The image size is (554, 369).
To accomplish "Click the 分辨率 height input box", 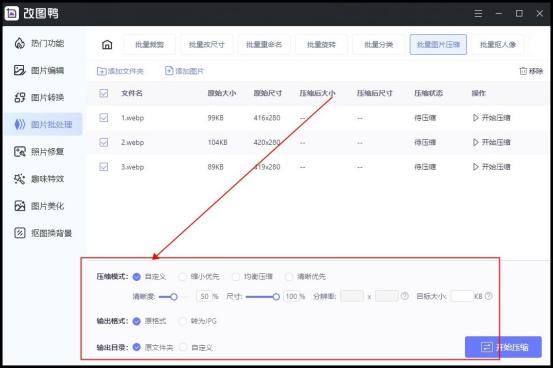I will click(x=387, y=296).
